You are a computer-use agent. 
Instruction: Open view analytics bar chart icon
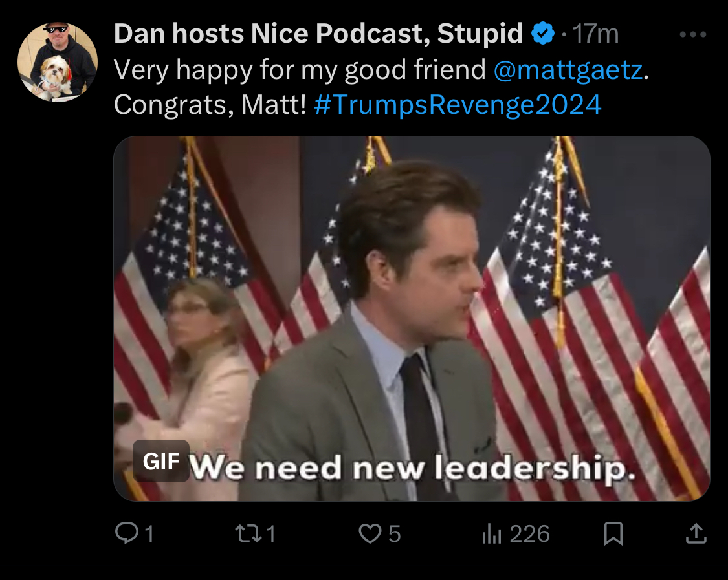492,533
